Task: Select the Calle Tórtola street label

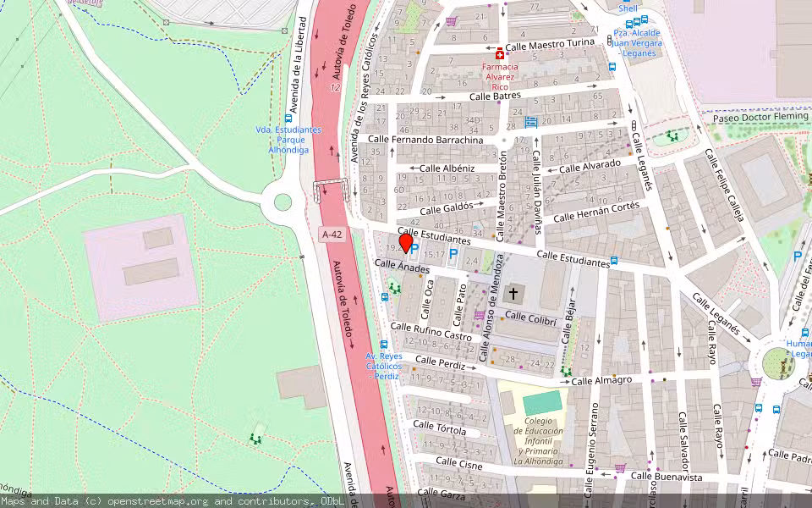Action: point(439,428)
